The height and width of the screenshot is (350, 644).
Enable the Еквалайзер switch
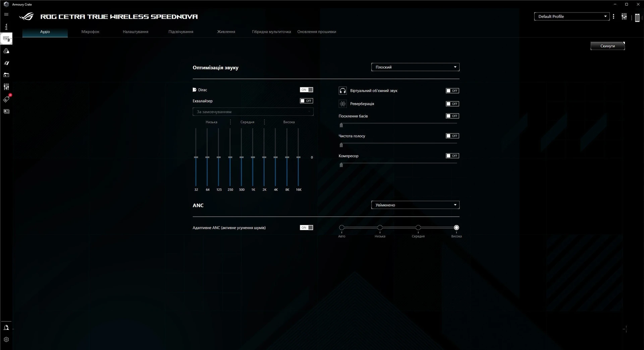(306, 101)
